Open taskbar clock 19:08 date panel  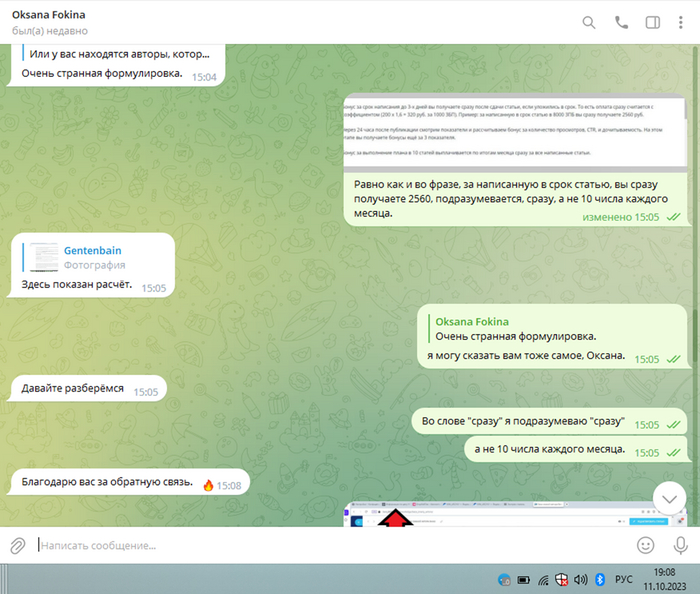pyautogui.click(x=665, y=579)
